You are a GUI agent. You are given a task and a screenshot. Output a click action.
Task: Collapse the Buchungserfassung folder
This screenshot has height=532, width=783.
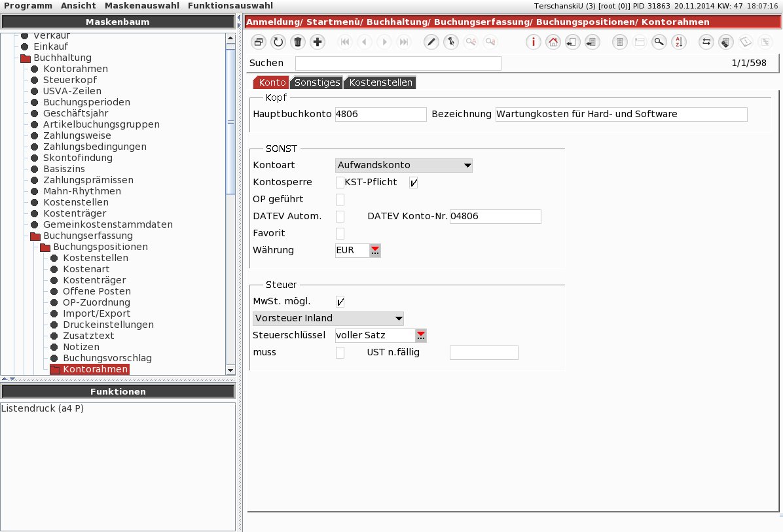[35, 236]
